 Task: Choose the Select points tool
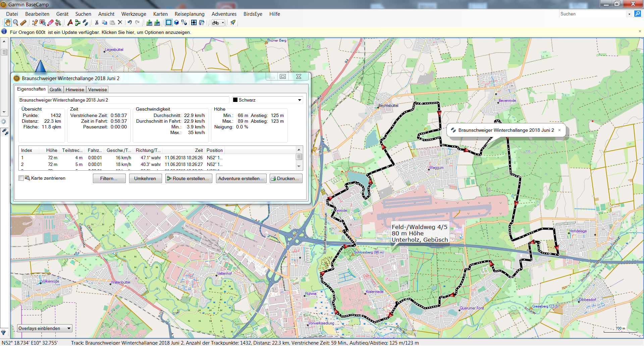[x=43, y=23]
